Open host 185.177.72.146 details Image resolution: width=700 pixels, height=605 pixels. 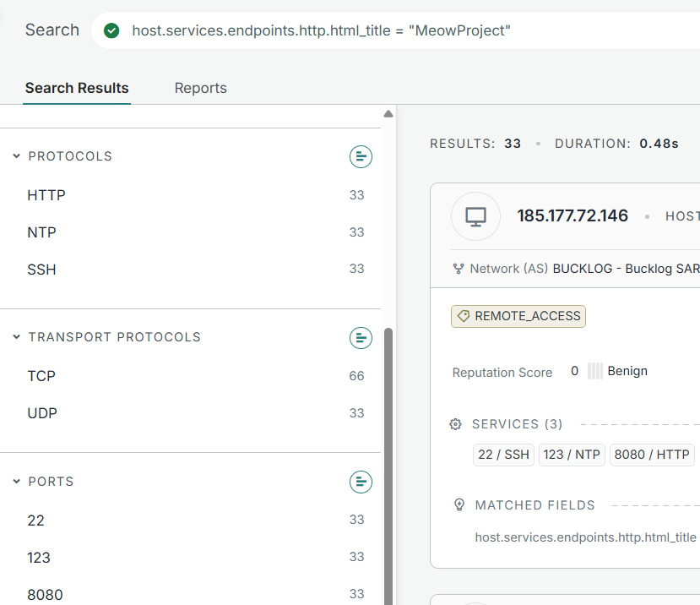(572, 215)
